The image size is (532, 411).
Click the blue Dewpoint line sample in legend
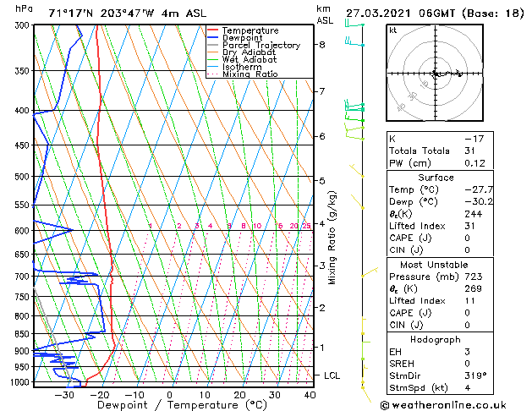pos(213,37)
